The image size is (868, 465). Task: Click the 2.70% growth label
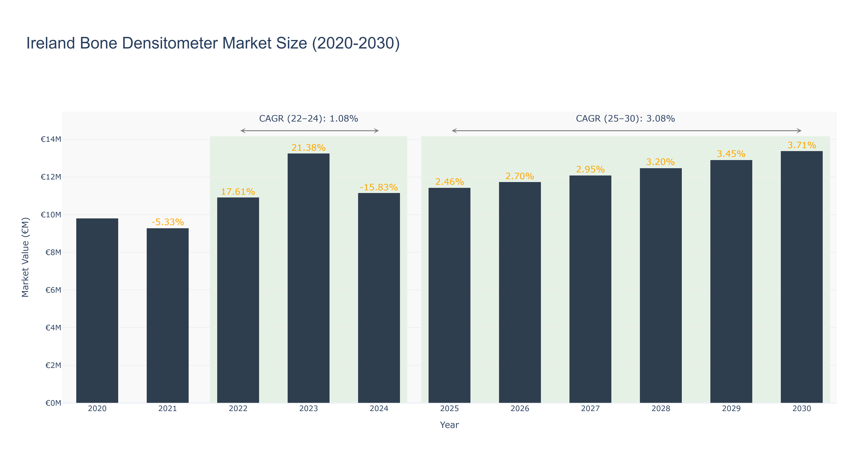point(520,176)
